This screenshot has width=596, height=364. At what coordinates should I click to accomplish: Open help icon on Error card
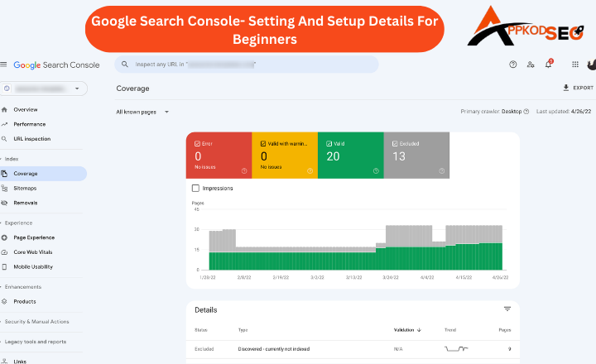(x=244, y=171)
